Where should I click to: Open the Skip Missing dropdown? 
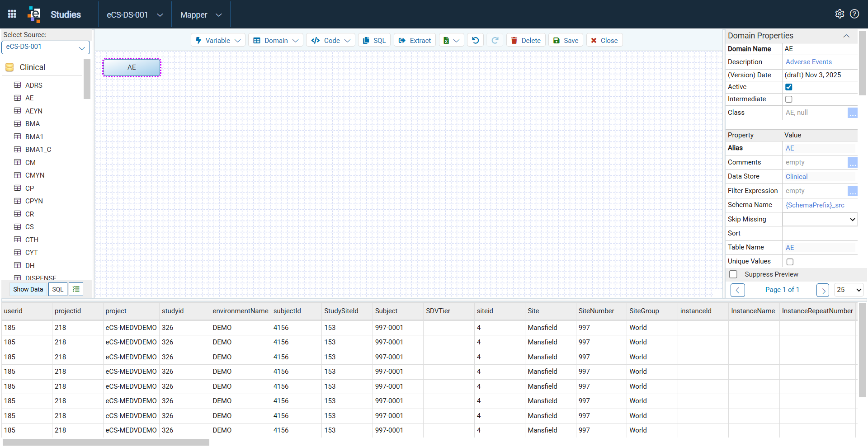[820, 219]
